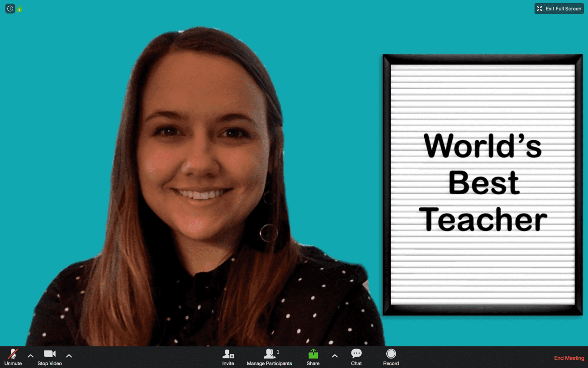The width and height of the screenshot is (588, 368).
Task: Click the Manage Participants icon
Action: [x=270, y=354]
